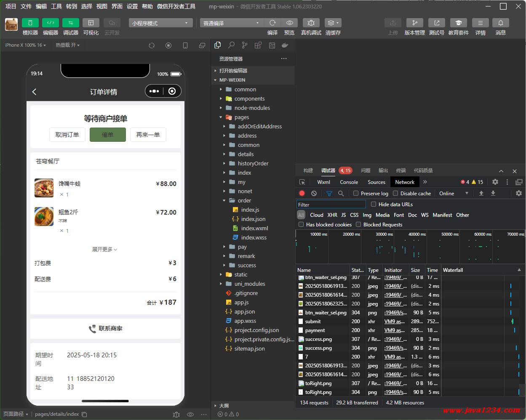Go back in the simulator page
Image resolution: width=526 pixels, height=420 pixels.
(x=35, y=92)
